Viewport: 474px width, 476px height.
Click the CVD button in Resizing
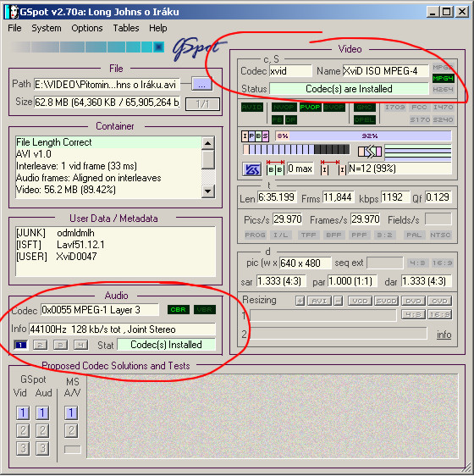(x=439, y=301)
